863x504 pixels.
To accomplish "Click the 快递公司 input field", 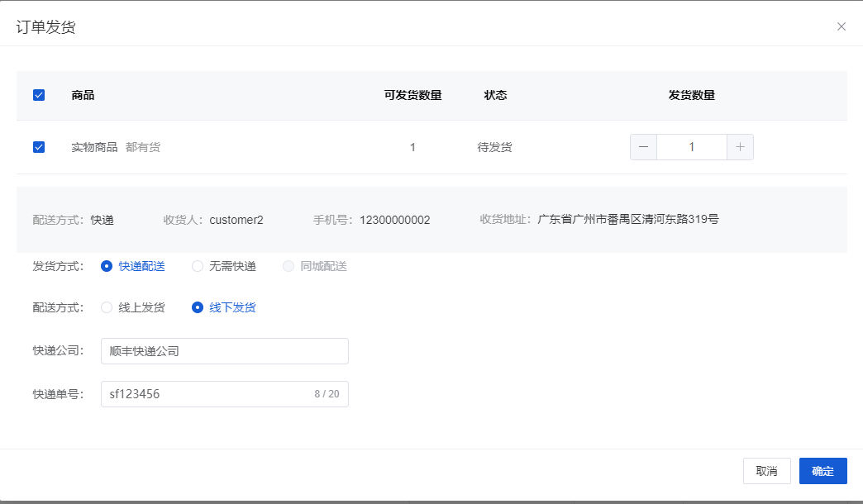I will [x=225, y=351].
